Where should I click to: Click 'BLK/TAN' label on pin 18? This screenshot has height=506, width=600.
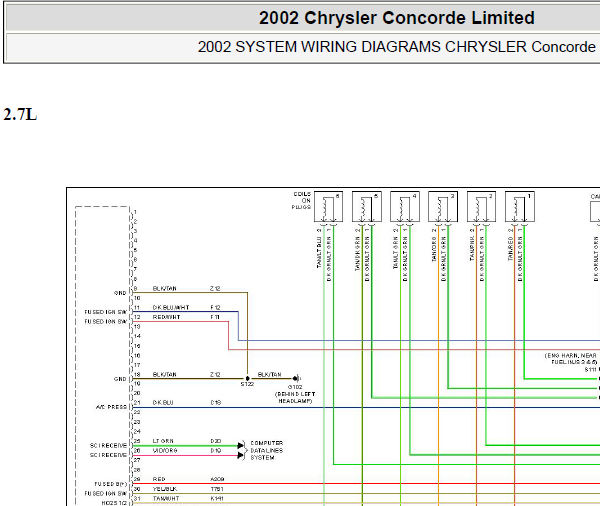coord(165,374)
